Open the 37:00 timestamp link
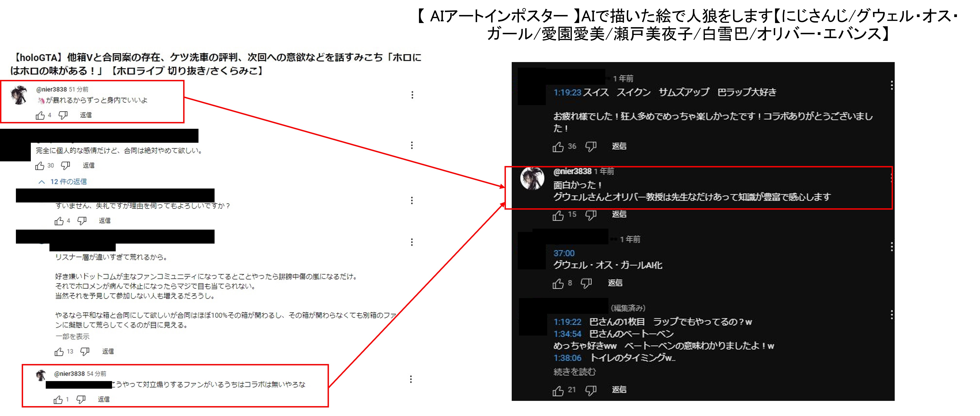The width and height of the screenshot is (980, 416). (564, 253)
